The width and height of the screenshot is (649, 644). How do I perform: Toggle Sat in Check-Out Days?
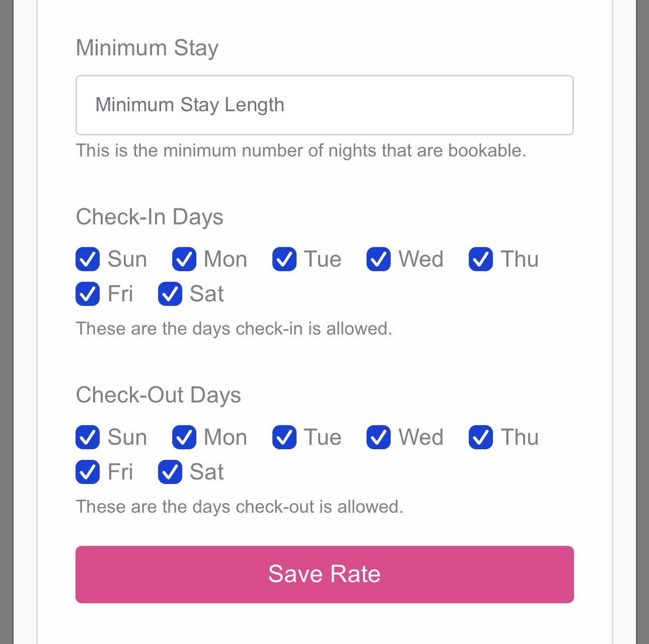point(170,472)
